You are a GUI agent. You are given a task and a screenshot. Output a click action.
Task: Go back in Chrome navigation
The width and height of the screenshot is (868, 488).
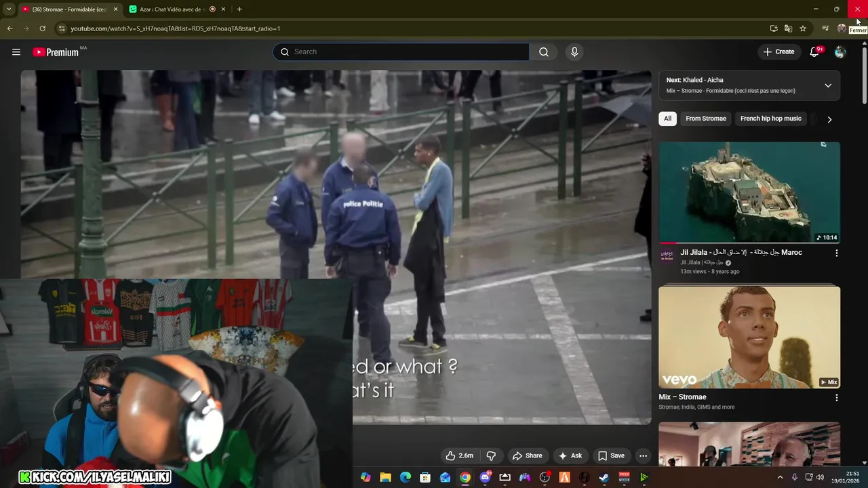[9, 28]
